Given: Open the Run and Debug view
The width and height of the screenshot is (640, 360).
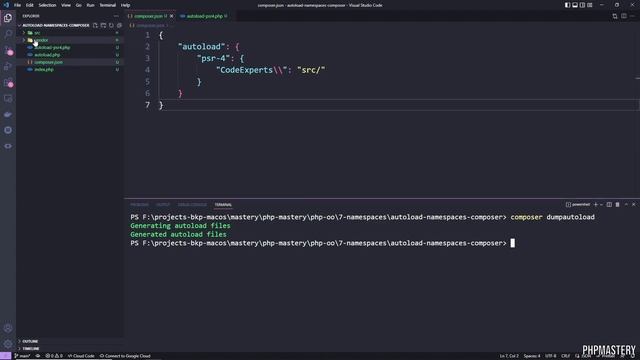Looking at the screenshot, I should (8, 66).
